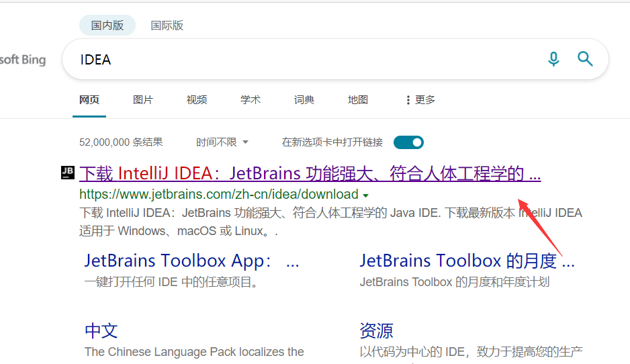Select the 网页 web tab
The height and width of the screenshot is (364, 630).
tap(89, 99)
